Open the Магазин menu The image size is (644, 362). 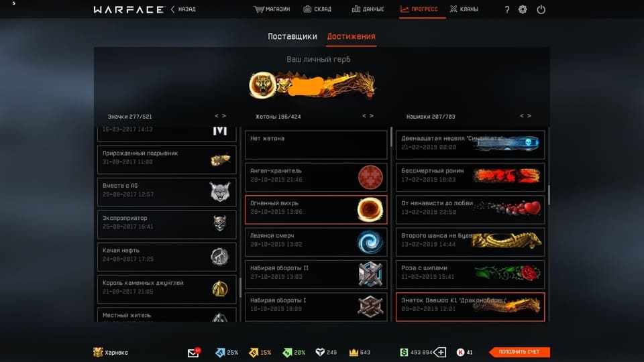tap(272, 9)
